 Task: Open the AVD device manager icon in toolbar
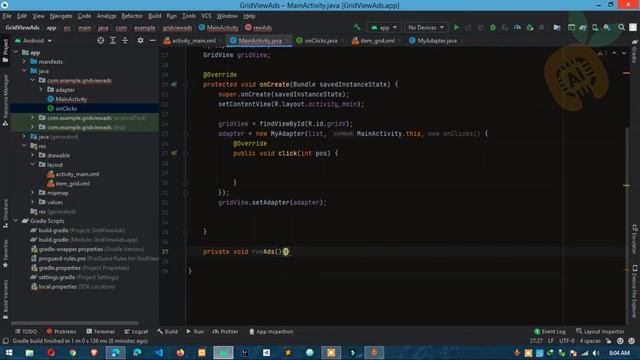(595, 27)
